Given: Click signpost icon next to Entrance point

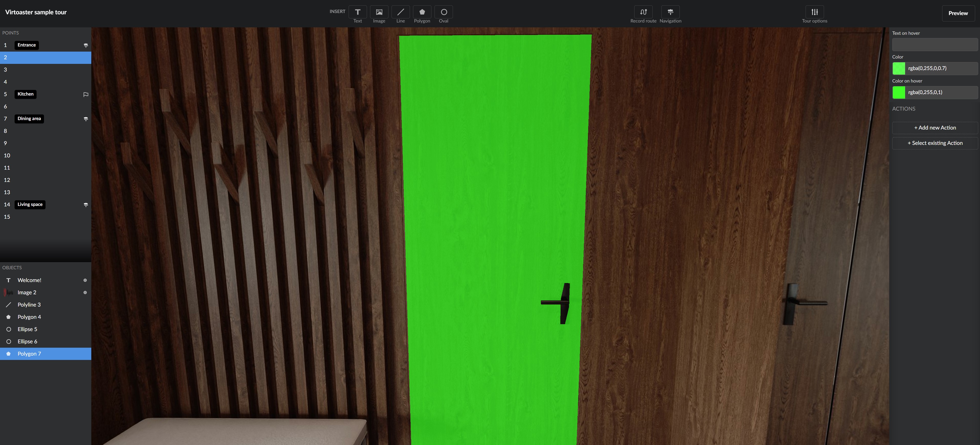Looking at the screenshot, I should coord(86,45).
